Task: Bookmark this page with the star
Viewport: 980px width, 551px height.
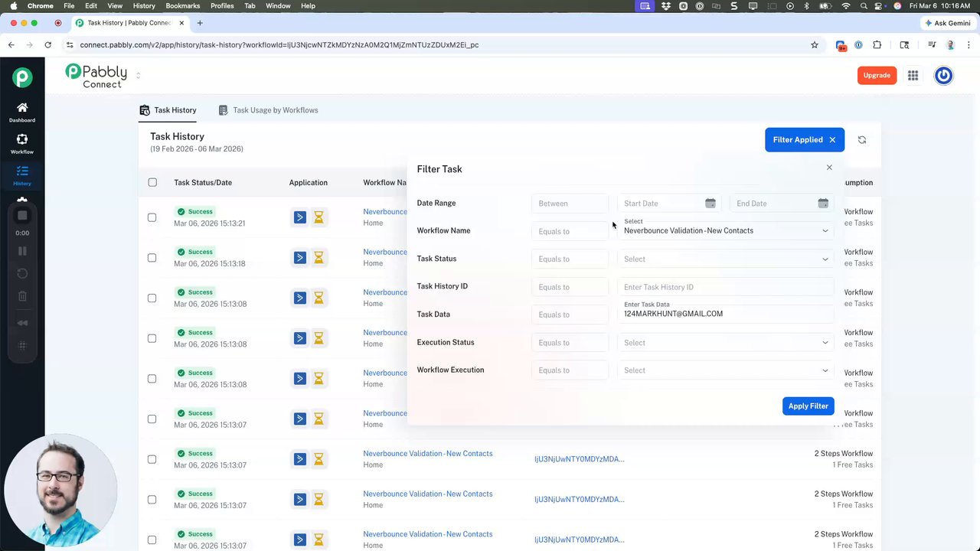Action: [x=815, y=45]
